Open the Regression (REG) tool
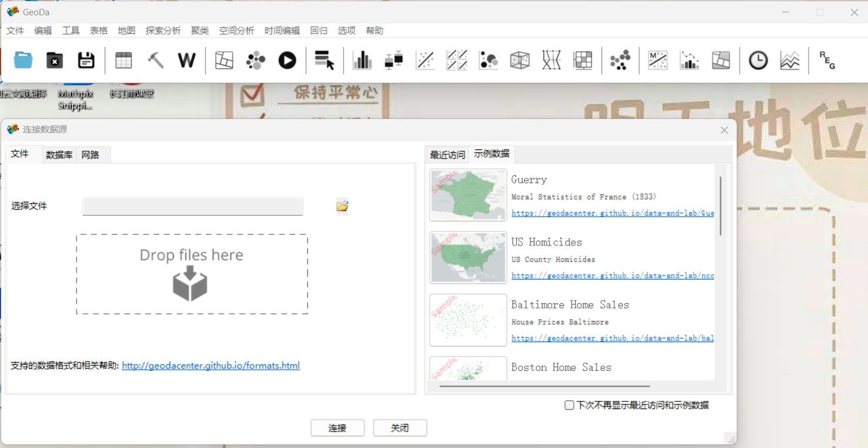 coord(826,59)
